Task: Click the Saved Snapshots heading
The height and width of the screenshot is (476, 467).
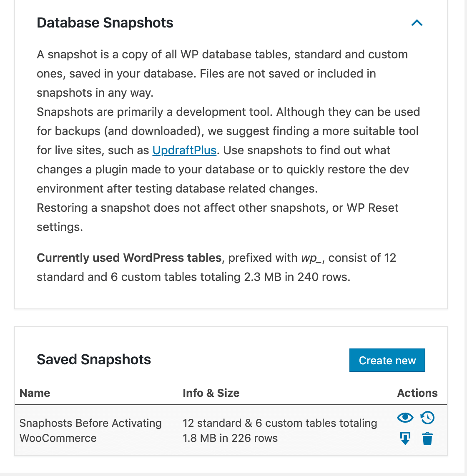Action: (x=94, y=359)
